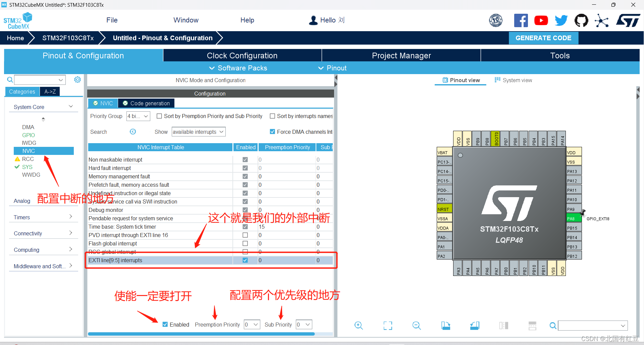Open the Window menu
The image size is (644, 345).
(x=186, y=20)
